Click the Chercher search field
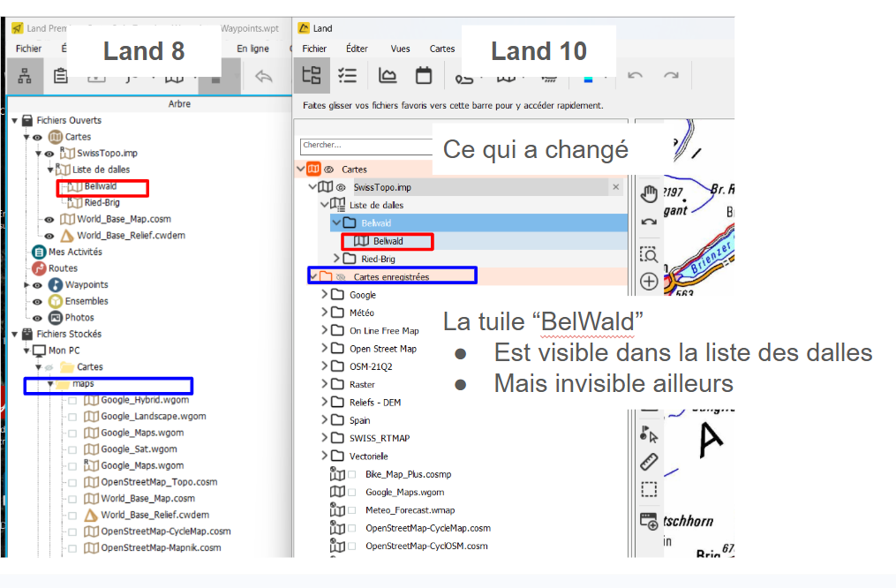The image size is (896, 588). [x=366, y=147]
